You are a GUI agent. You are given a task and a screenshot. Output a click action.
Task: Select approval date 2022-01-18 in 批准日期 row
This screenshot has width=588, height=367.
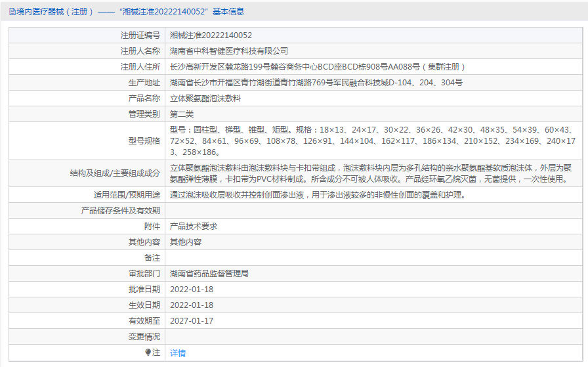coord(191,290)
